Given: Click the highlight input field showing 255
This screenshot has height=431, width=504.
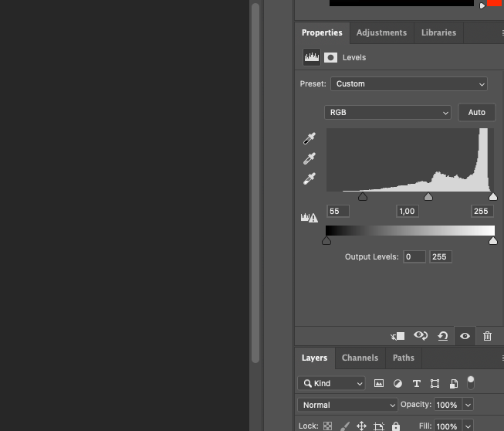Looking at the screenshot, I should (x=482, y=212).
